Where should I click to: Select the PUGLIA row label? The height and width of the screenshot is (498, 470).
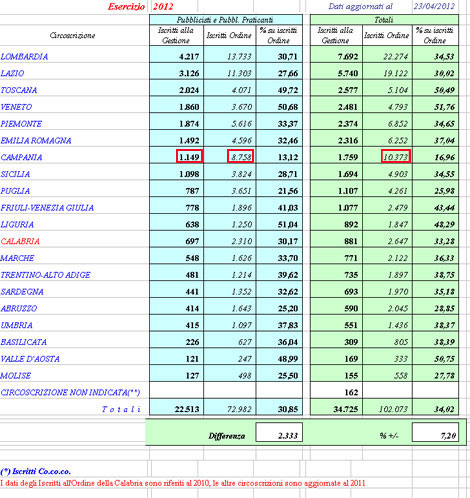click(15, 191)
